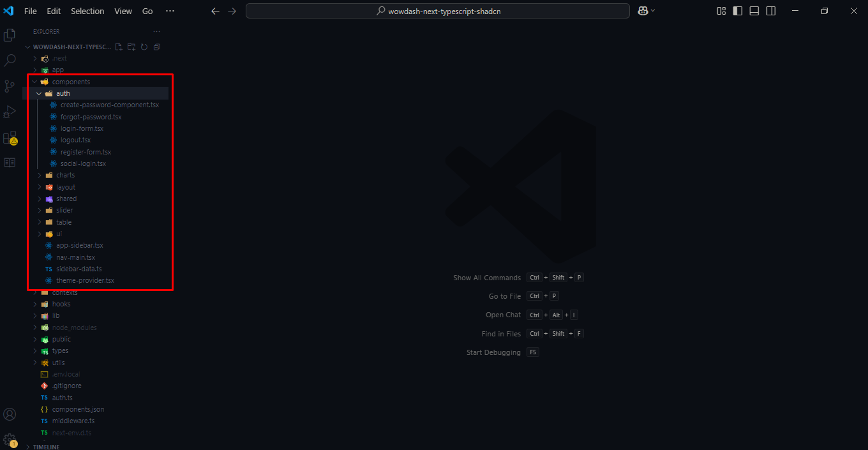Open the Search view in the Activity Bar

(10, 60)
